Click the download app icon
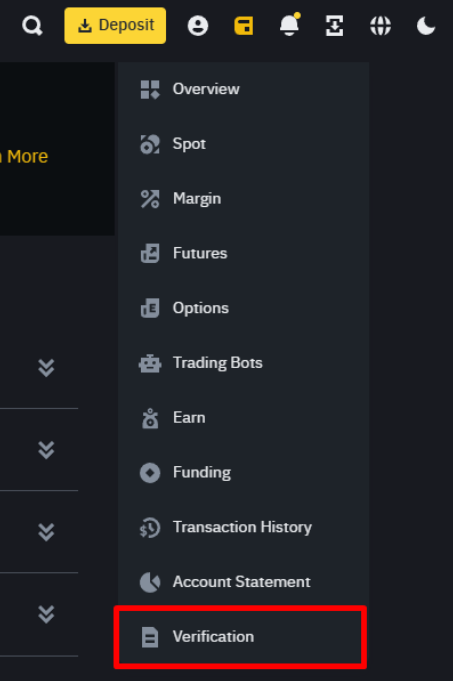The height and width of the screenshot is (681, 453). (x=335, y=26)
